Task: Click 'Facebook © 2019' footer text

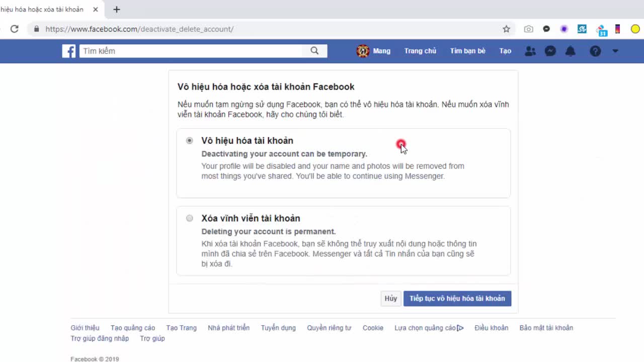Action: pos(95,359)
